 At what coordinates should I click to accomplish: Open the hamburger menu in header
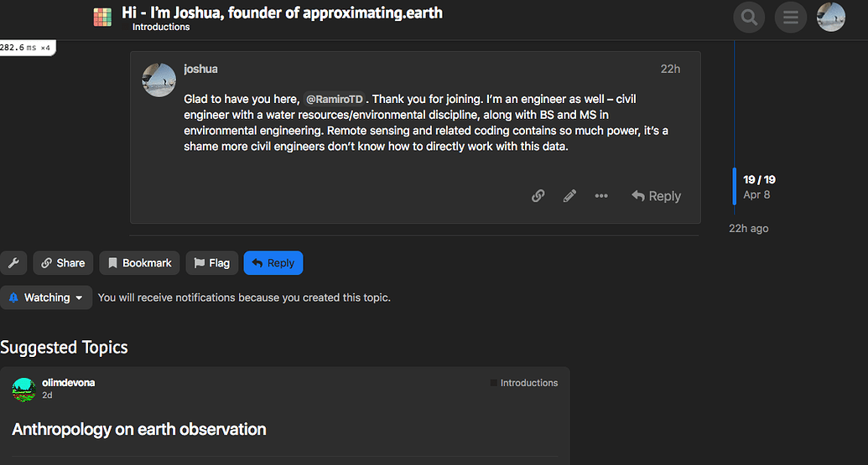click(x=790, y=17)
